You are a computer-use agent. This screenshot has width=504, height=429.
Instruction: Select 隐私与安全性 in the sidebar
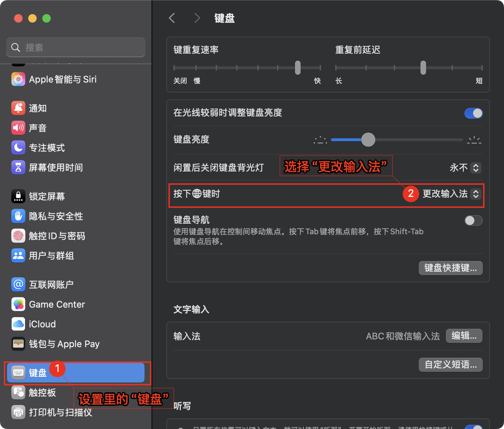pyautogui.click(x=56, y=216)
